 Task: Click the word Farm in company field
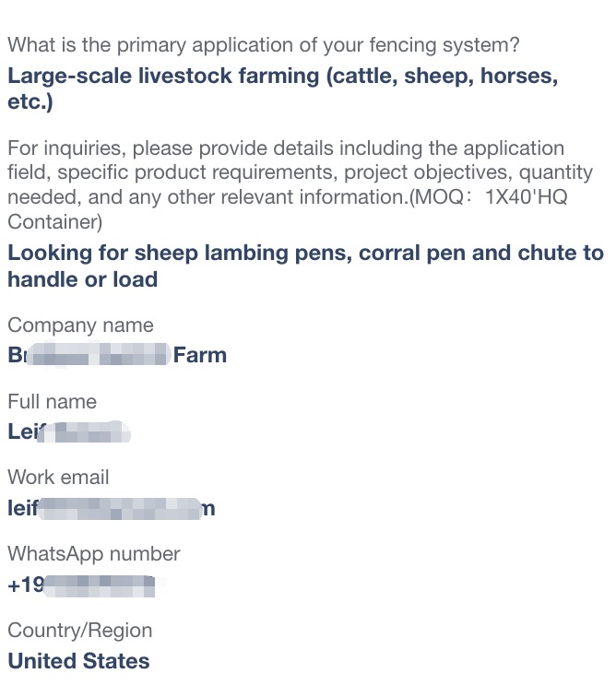point(200,355)
